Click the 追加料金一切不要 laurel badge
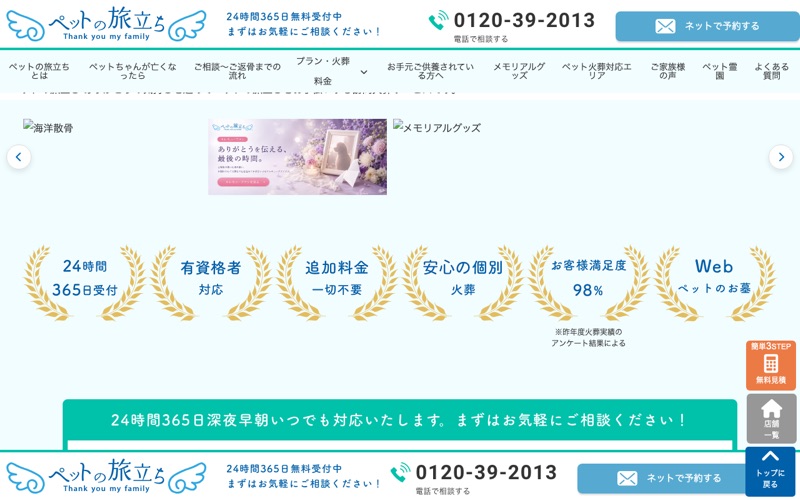800x500 pixels. tap(337, 283)
